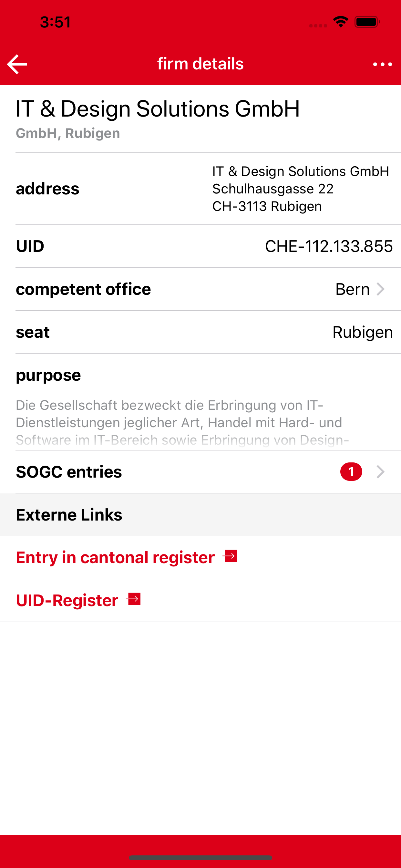Viewport: 401px width, 868px height.
Task: Tap the Wi-Fi status icon
Action: click(340, 22)
